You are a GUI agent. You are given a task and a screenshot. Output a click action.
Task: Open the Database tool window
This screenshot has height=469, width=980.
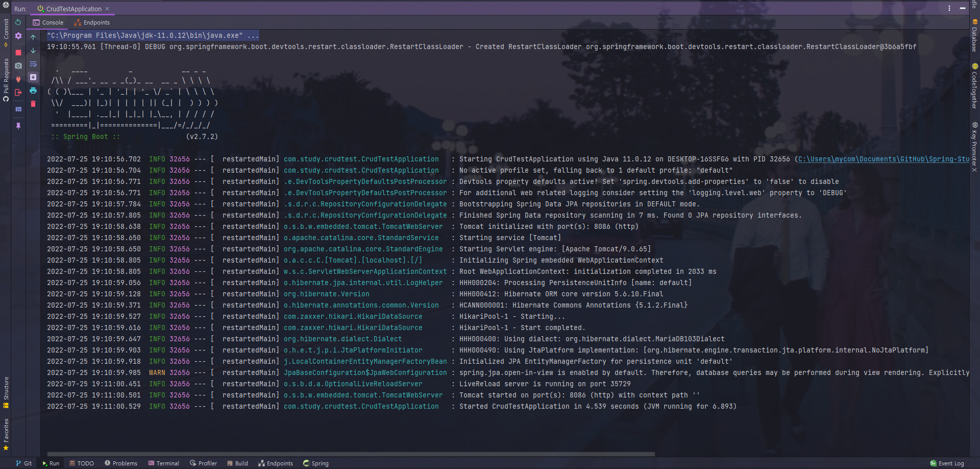pyautogui.click(x=974, y=36)
